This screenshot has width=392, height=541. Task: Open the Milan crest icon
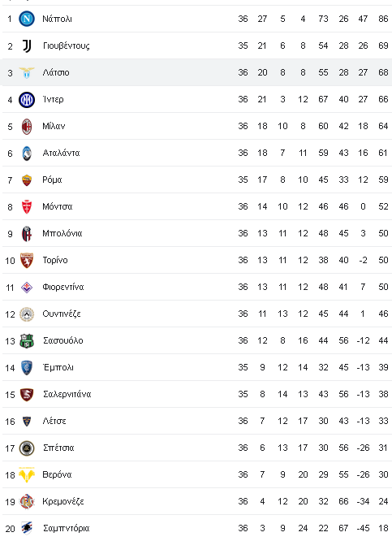tap(27, 126)
